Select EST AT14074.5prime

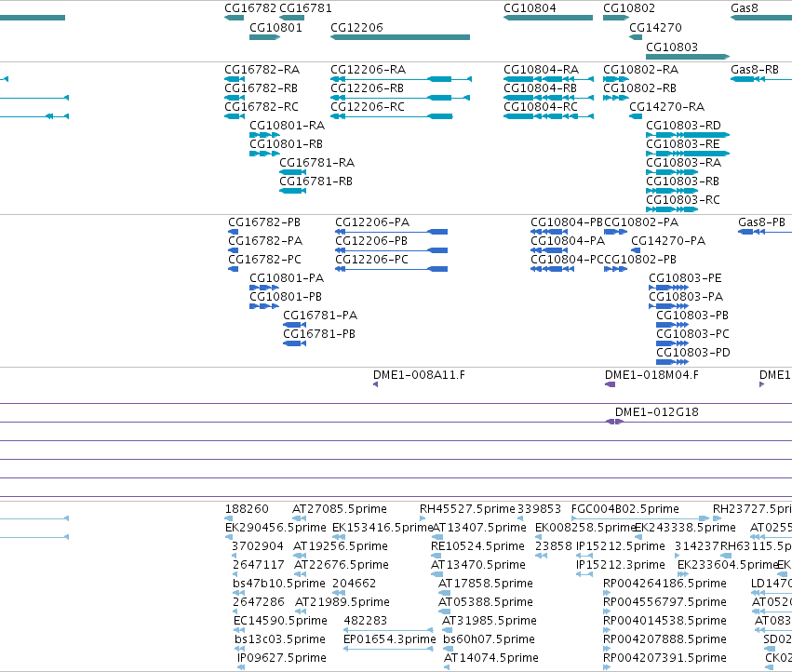click(x=491, y=658)
